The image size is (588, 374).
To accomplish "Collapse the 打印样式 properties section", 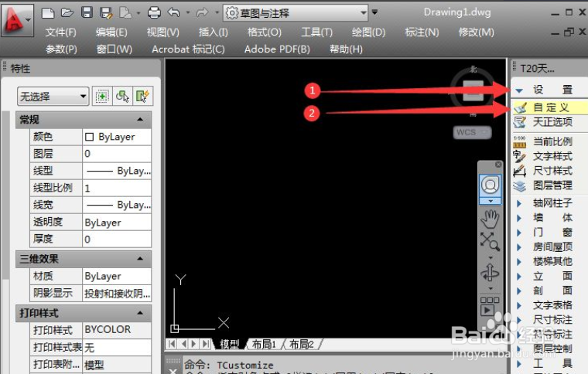I will pos(140,313).
